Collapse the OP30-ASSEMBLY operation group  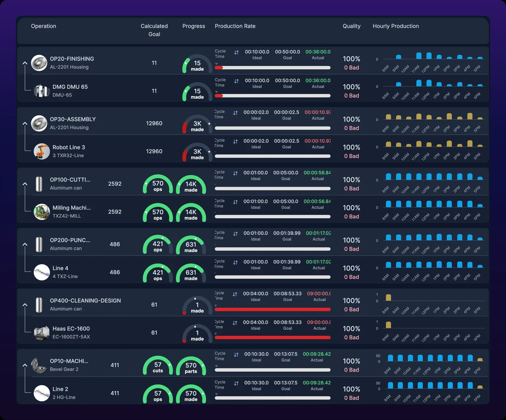click(x=25, y=123)
